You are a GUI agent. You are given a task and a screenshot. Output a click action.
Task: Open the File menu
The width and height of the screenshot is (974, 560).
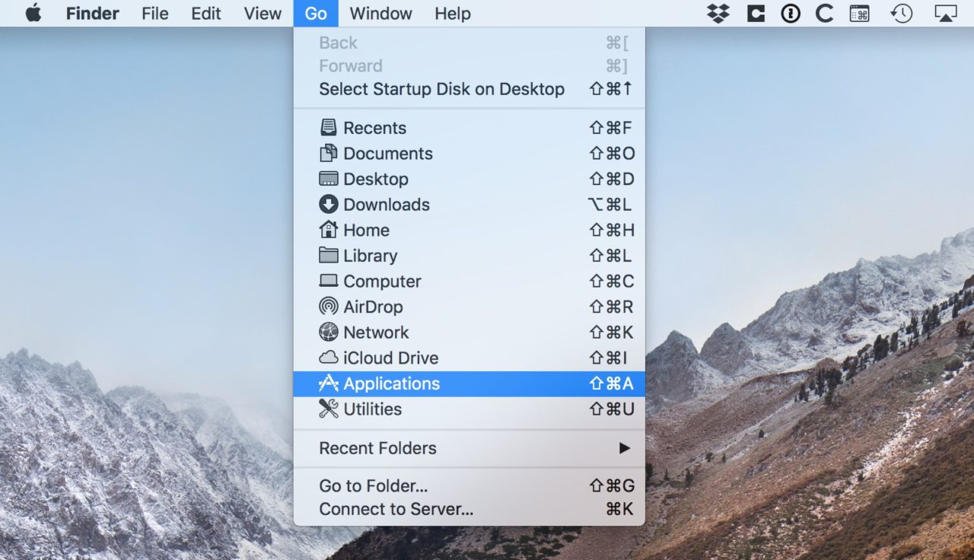(x=155, y=13)
